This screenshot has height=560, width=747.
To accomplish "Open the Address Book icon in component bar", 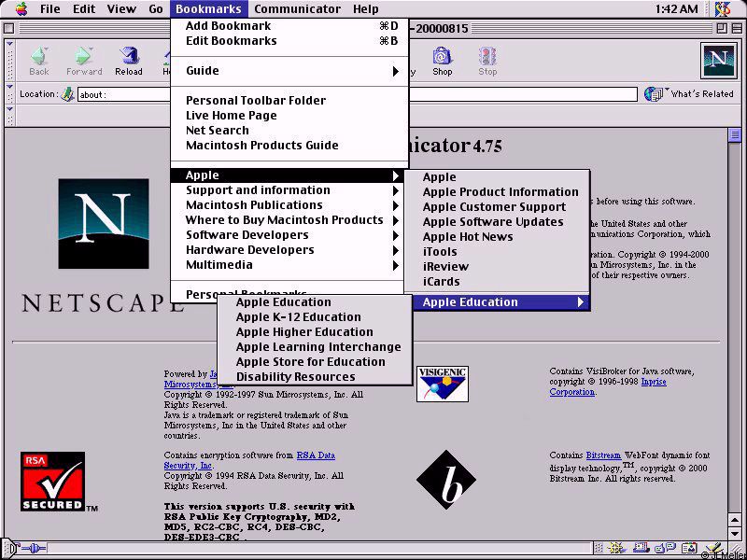I will point(689,549).
